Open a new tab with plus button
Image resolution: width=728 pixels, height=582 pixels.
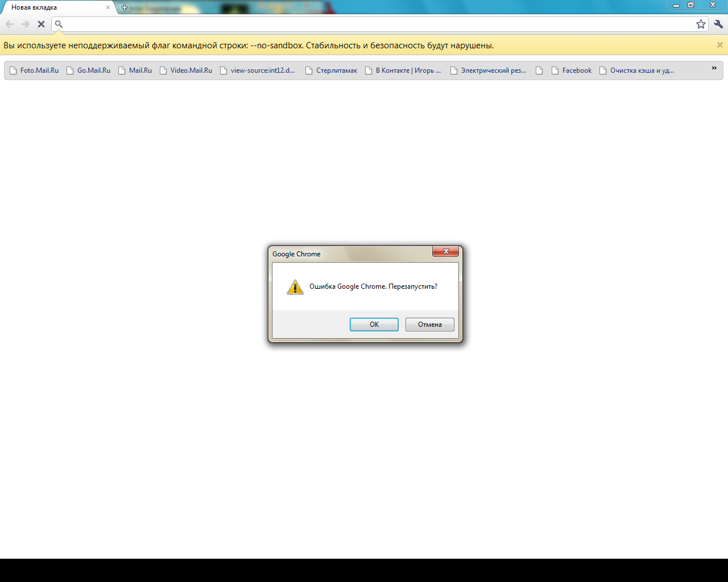(125, 7)
